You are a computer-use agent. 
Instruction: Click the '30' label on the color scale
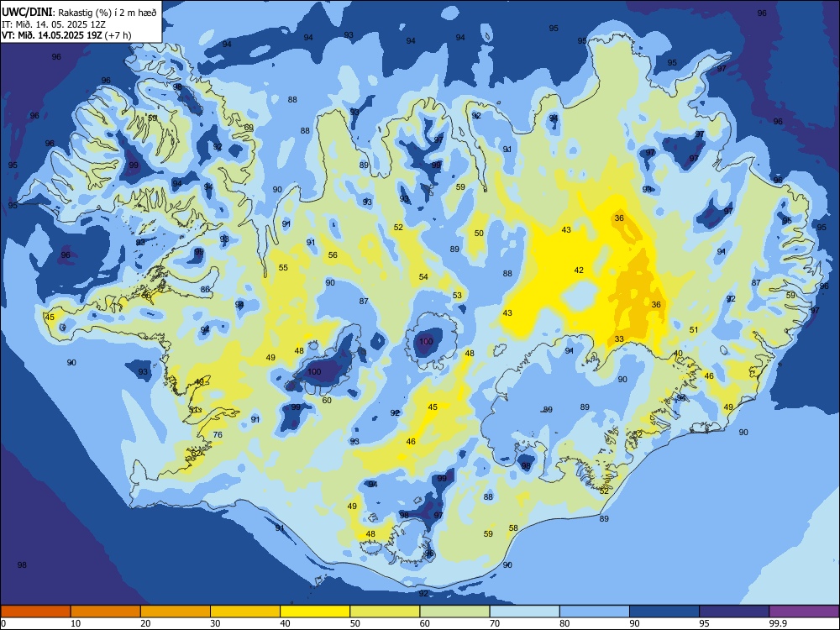(x=215, y=623)
